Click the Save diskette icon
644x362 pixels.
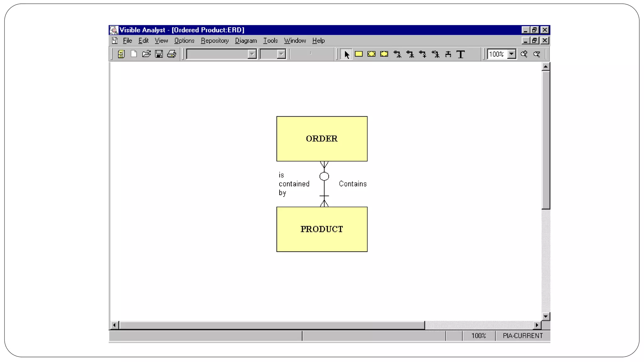pos(159,54)
